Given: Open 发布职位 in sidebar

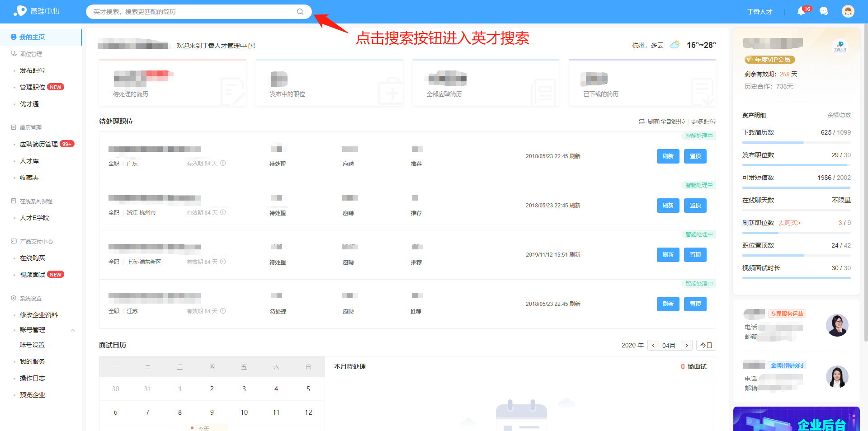Looking at the screenshot, I should point(33,70).
